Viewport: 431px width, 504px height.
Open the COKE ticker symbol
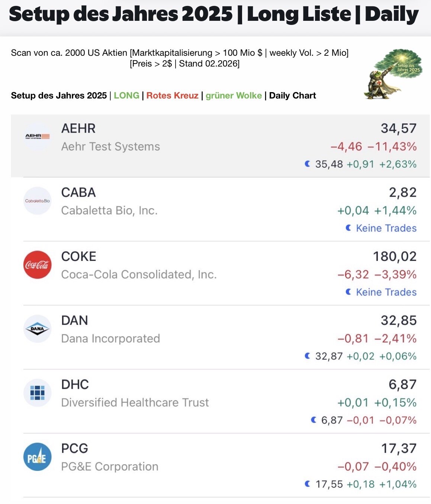(79, 256)
